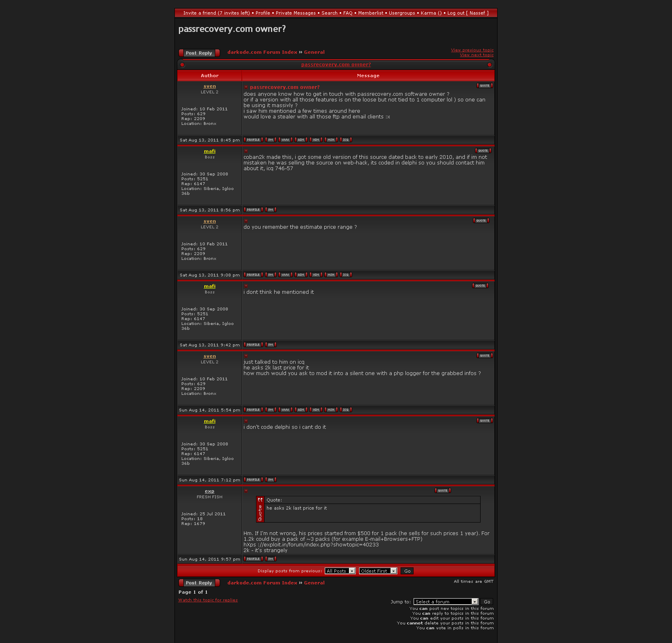The height and width of the screenshot is (643, 672).
Task: Open the Oldest First sort dropdown
Action: [378, 571]
